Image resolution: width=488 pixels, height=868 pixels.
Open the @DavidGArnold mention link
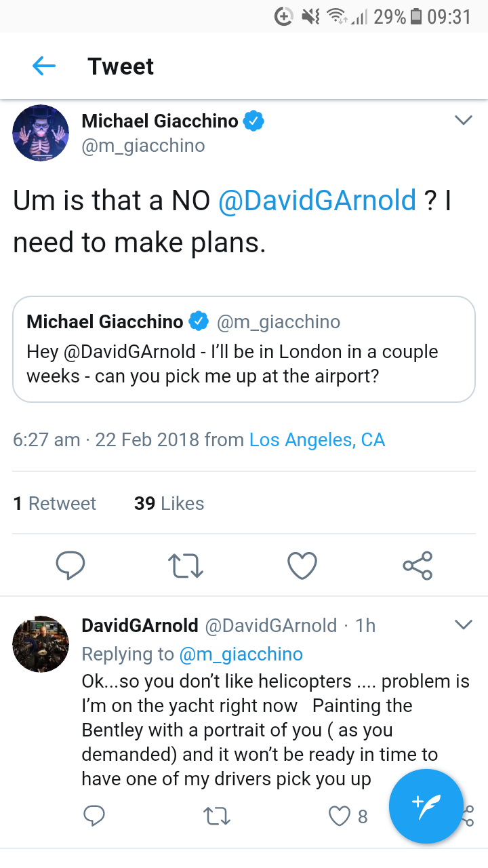(x=317, y=201)
